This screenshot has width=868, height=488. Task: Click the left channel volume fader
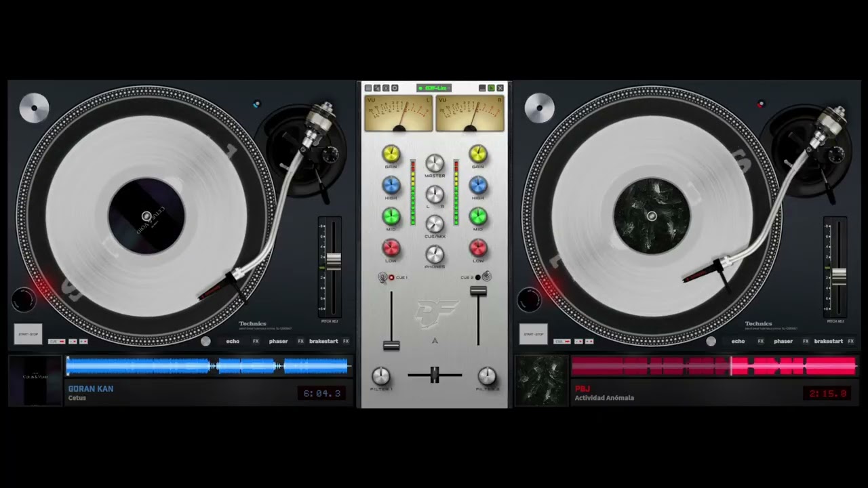391,345
